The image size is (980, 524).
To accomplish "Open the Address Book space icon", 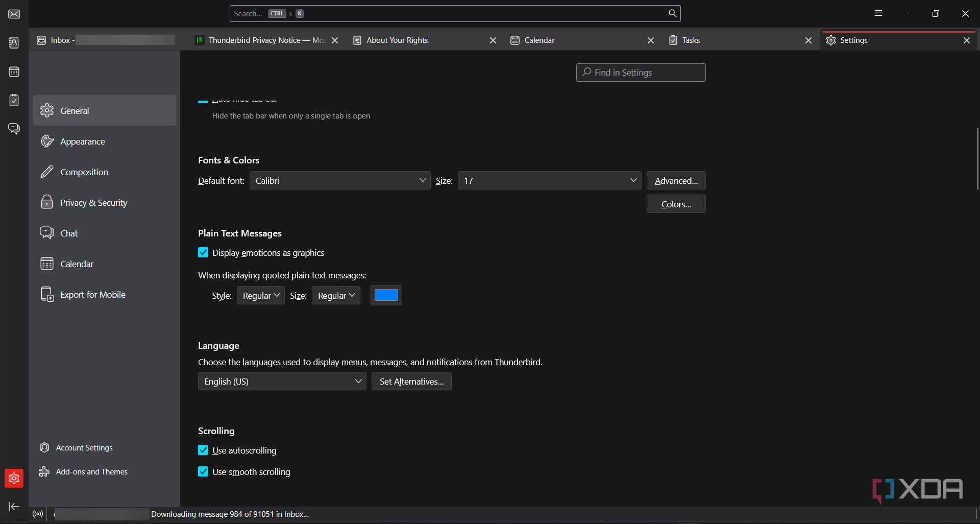I will tap(14, 42).
